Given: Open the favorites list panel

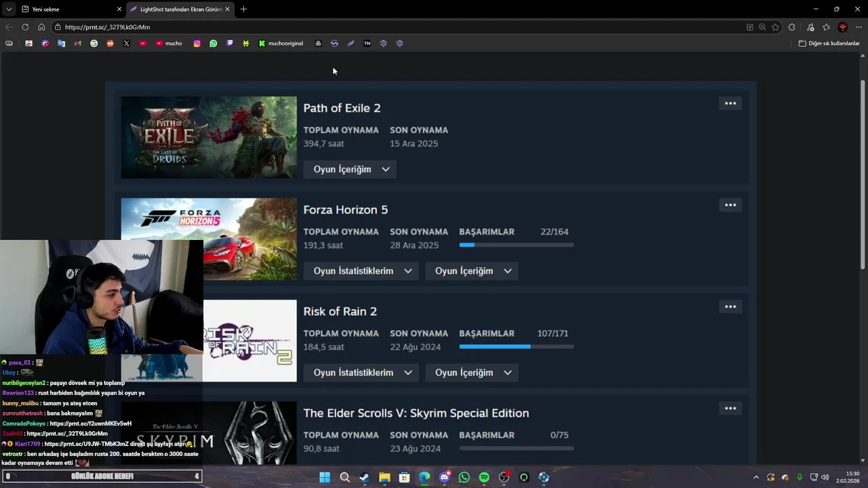Looking at the screenshot, I should point(826,27).
